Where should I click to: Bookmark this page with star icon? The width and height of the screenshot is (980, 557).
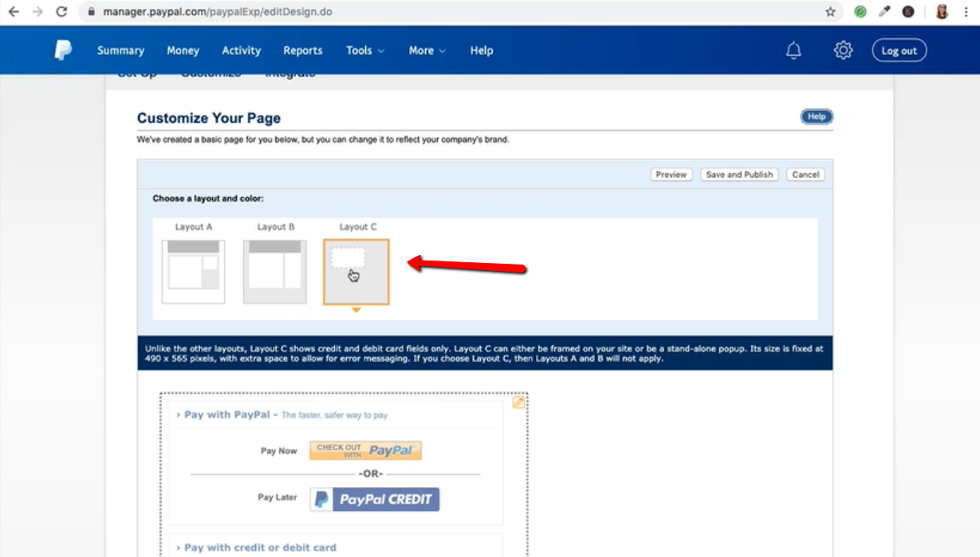click(830, 12)
